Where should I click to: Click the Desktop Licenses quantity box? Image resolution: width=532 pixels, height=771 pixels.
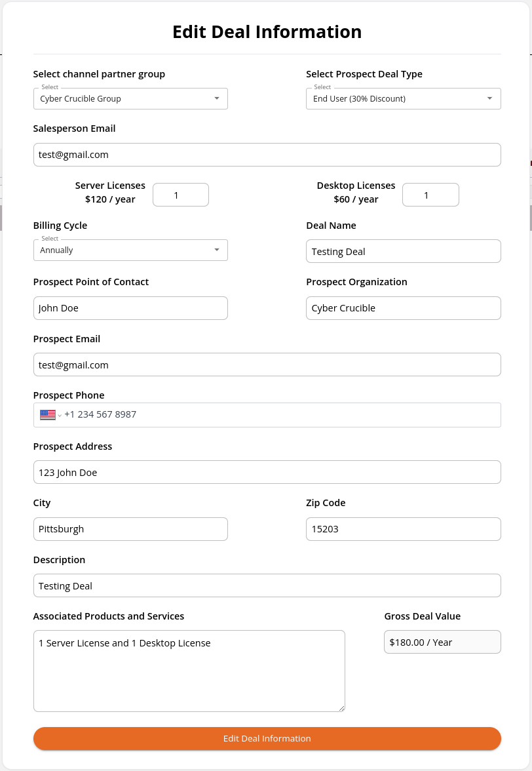pyautogui.click(x=430, y=195)
